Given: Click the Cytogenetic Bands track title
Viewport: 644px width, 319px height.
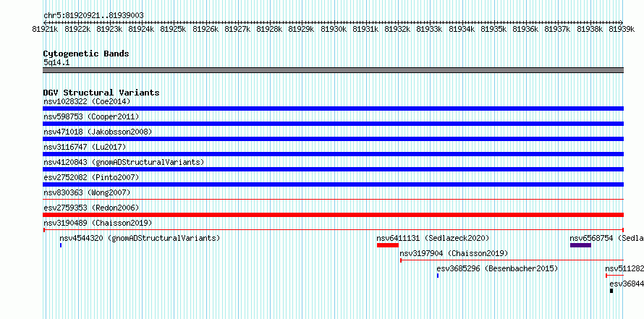Looking at the screenshot, I should (x=86, y=54).
